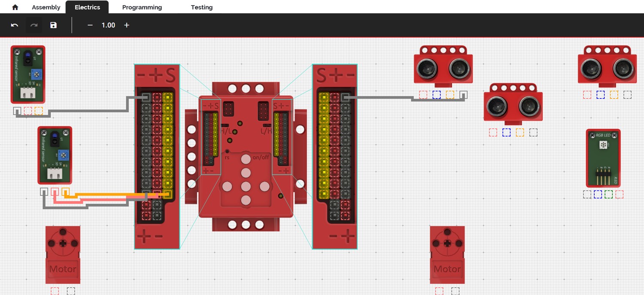Open the Programming tab

tap(142, 7)
